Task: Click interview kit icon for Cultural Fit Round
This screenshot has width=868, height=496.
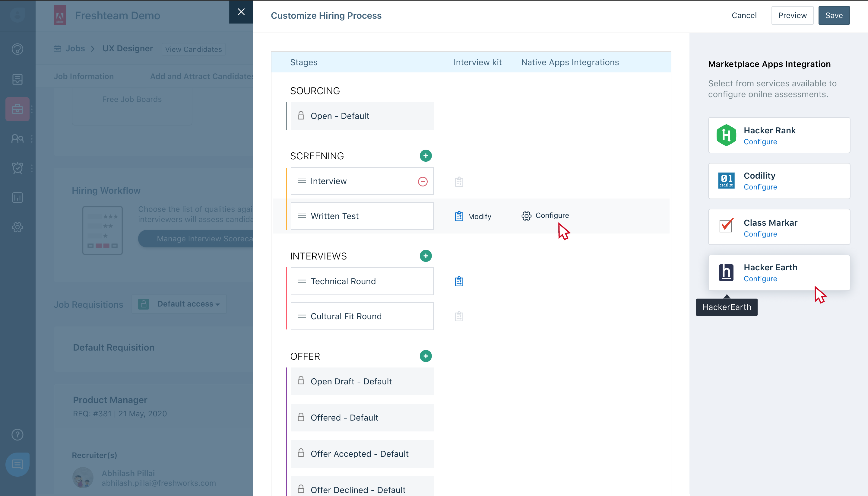Action: [x=459, y=316]
